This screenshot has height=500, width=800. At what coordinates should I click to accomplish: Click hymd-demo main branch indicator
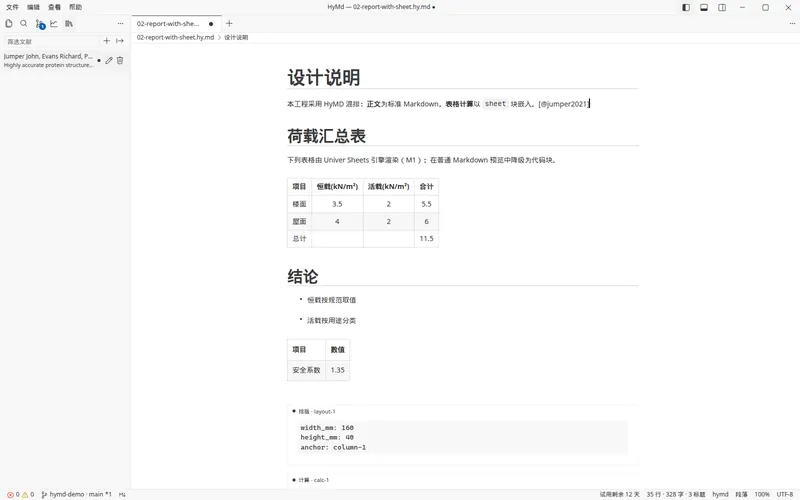tap(76, 494)
